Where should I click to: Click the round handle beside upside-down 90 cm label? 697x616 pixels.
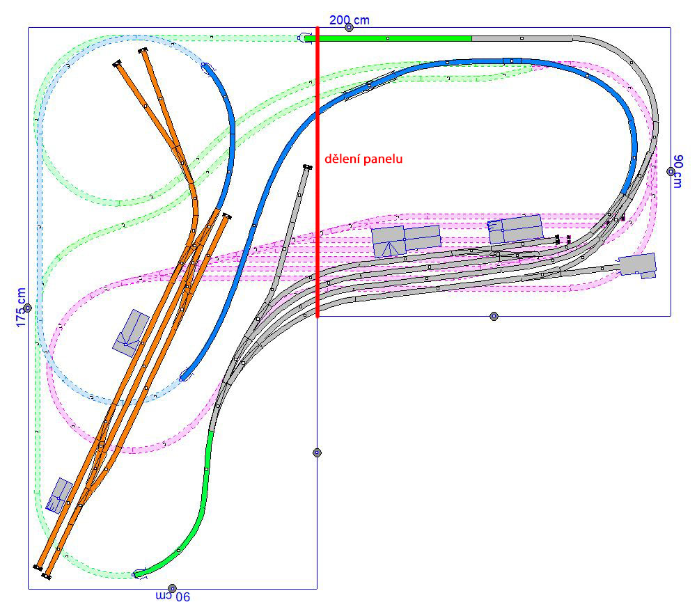click(x=173, y=589)
